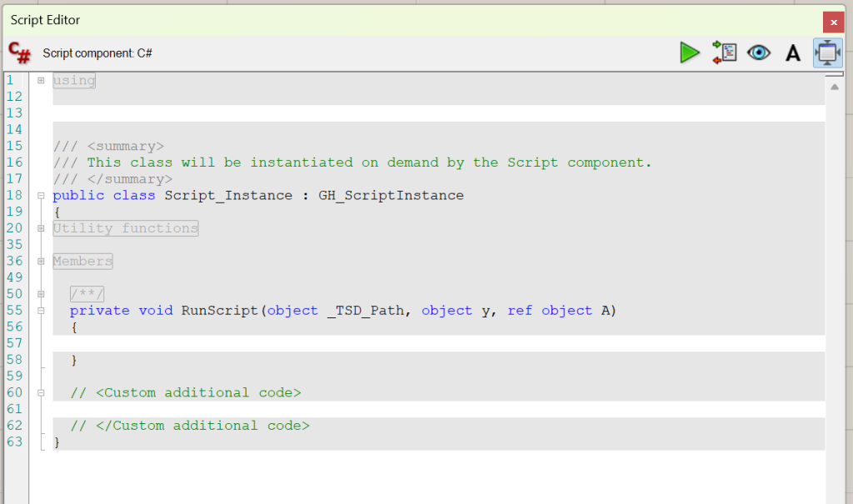Collapse the Script_Instance class fold marker
The image size is (853, 504).
(41, 196)
